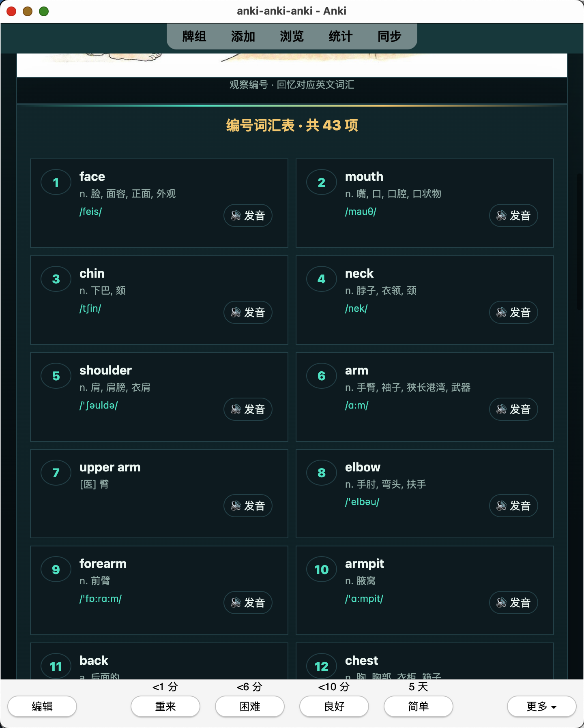Open the 更多 dropdown menu
The image size is (584, 728).
pyautogui.click(x=541, y=707)
